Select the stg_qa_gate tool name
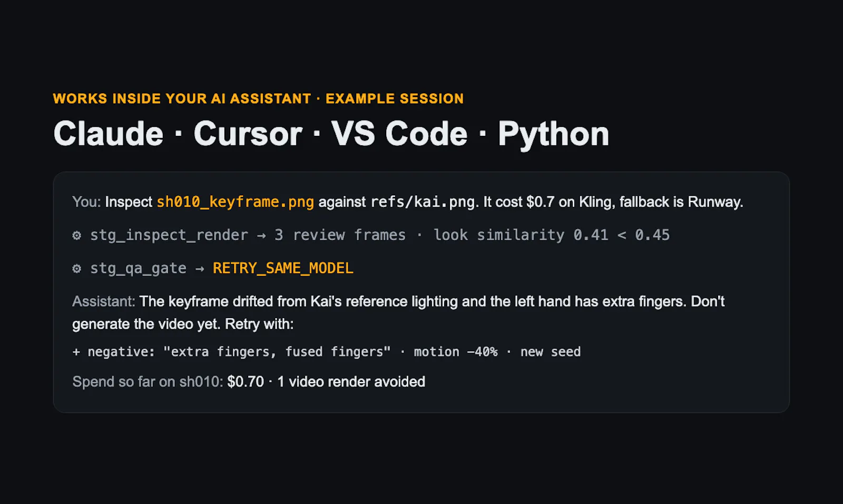The image size is (843, 504). click(138, 269)
